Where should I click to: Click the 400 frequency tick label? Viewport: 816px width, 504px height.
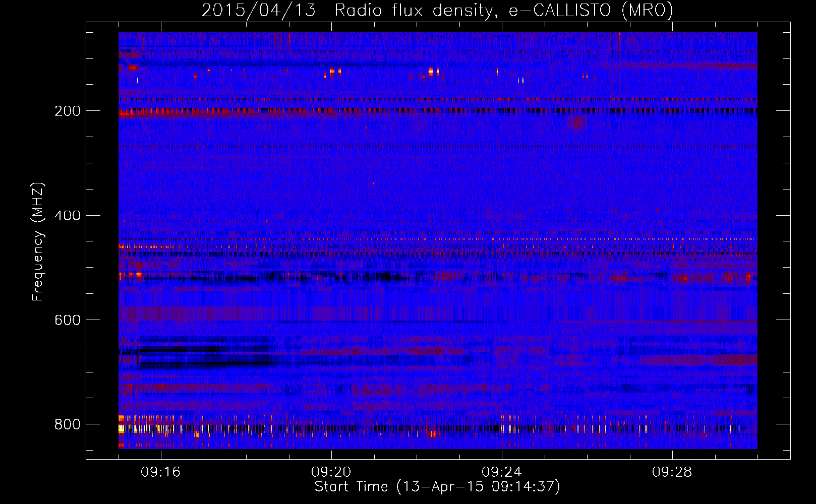pos(68,216)
